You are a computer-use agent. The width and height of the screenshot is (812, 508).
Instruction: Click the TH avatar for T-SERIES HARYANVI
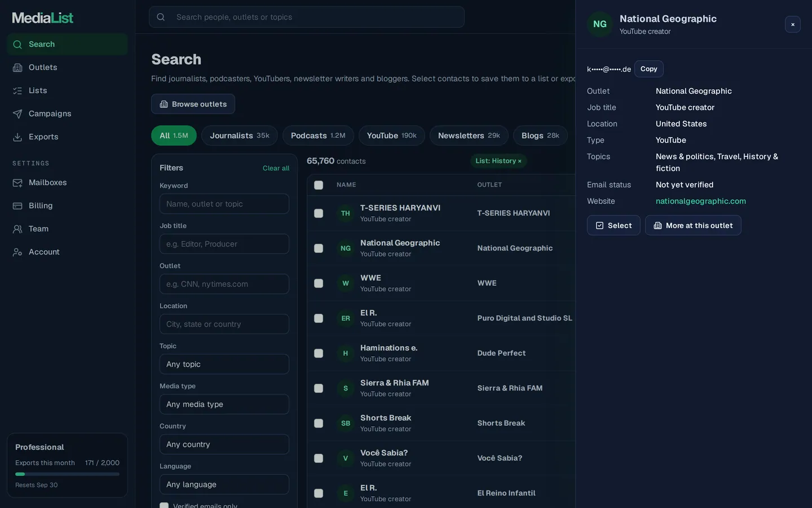click(x=346, y=213)
